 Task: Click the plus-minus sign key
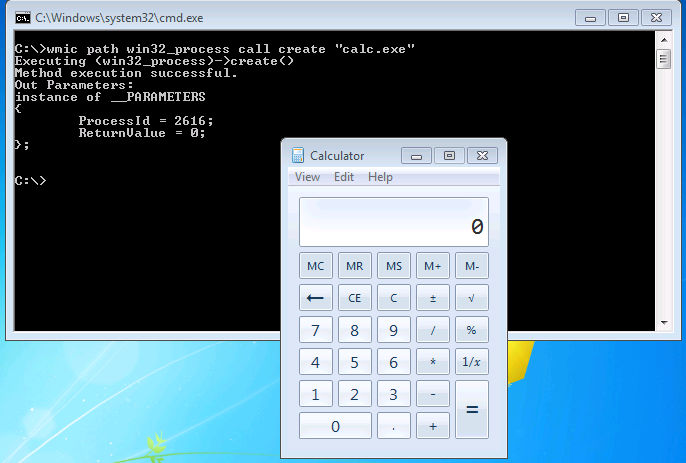[x=433, y=298]
